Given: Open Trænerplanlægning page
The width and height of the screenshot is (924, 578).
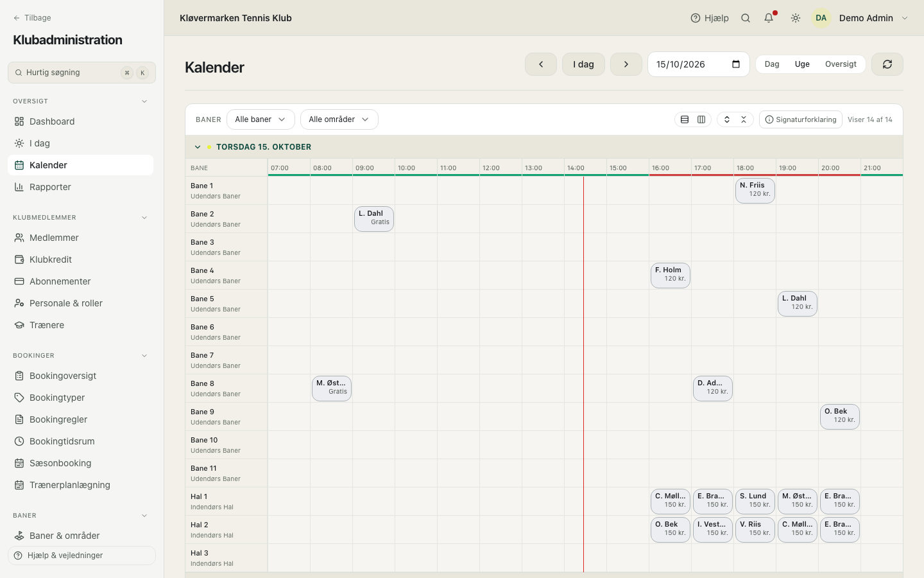Looking at the screenshot, I should coord(80,485).
